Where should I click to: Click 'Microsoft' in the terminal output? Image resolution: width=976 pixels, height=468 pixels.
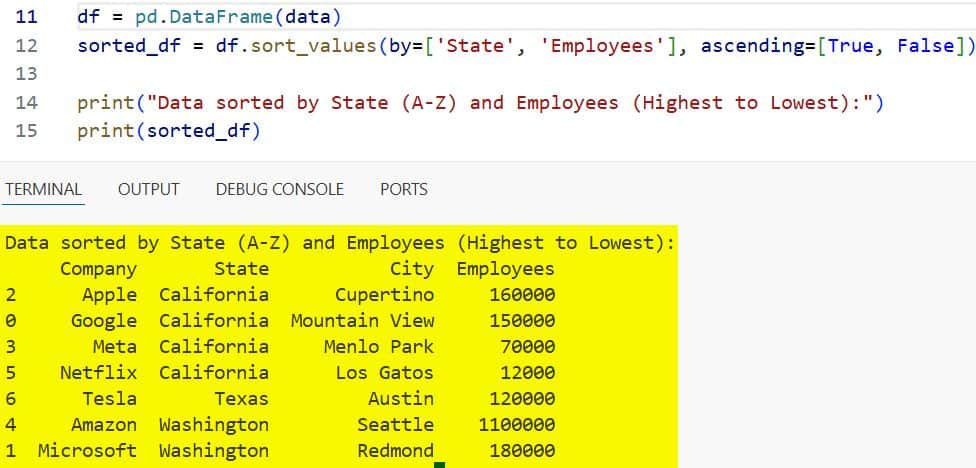point(87,451)
